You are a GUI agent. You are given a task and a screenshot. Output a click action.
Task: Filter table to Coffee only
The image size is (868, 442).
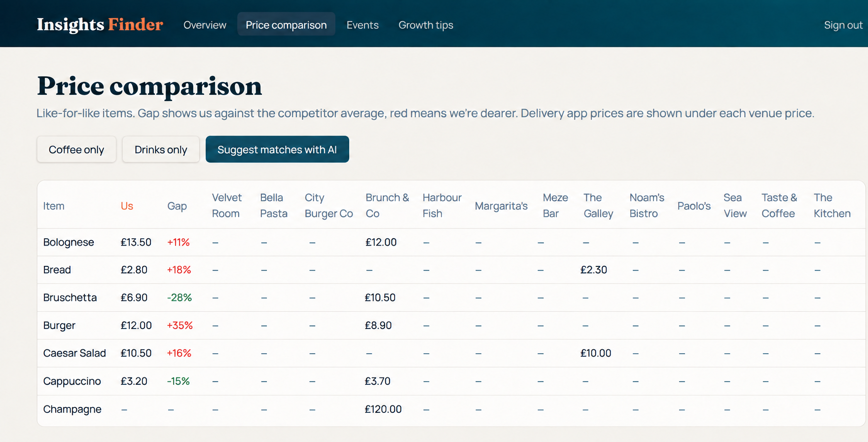click(76, 149)
